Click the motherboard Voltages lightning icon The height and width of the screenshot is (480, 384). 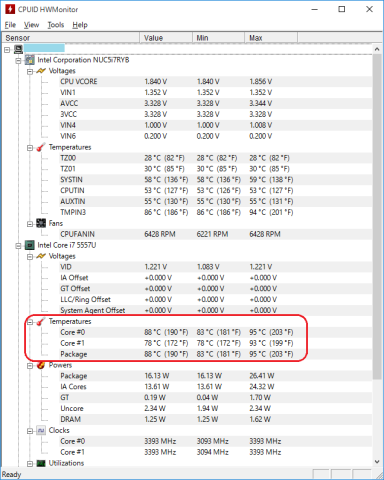pos(41,71)
